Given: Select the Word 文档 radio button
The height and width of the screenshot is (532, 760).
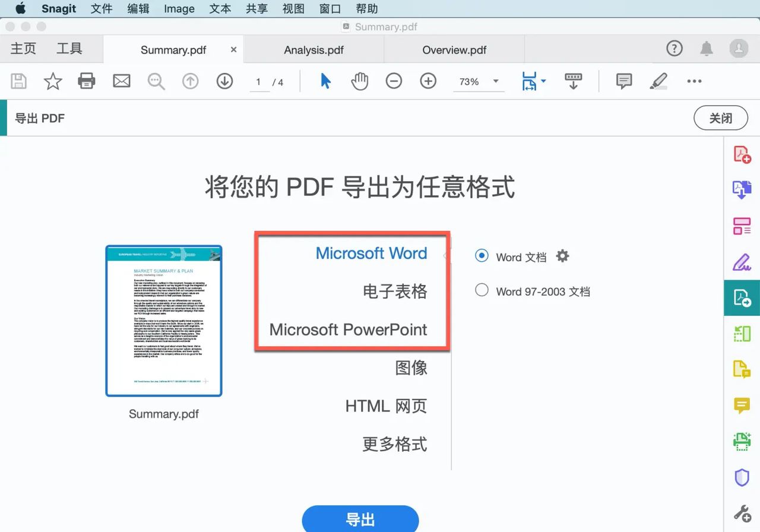Looking at the screenshot, I should tap(482, 256).
